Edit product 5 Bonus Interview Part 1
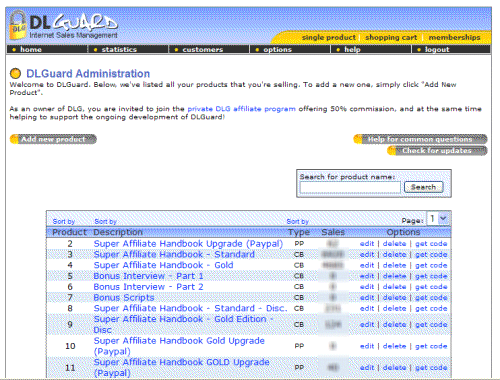500x380 pixels. (367, 276)
